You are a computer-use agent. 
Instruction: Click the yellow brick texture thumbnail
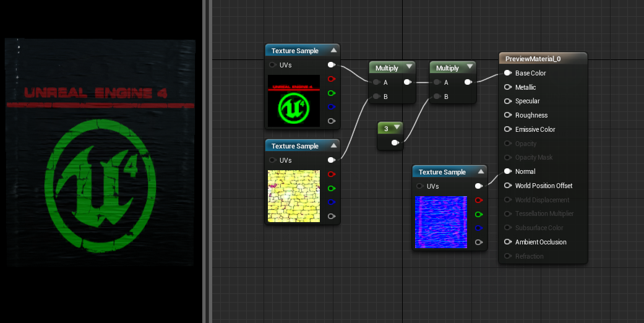[x=294, y=196]
